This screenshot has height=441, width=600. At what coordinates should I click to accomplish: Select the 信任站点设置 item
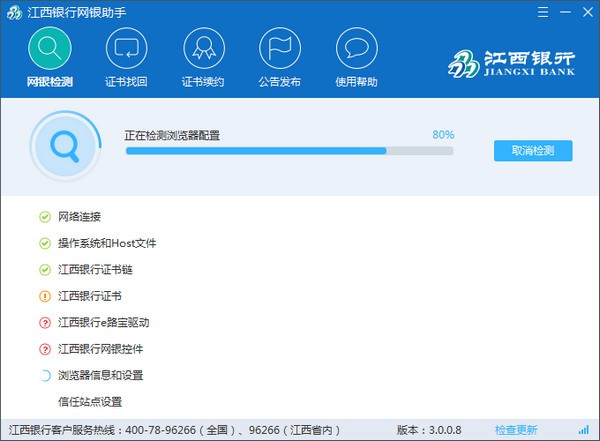[90, 402]
